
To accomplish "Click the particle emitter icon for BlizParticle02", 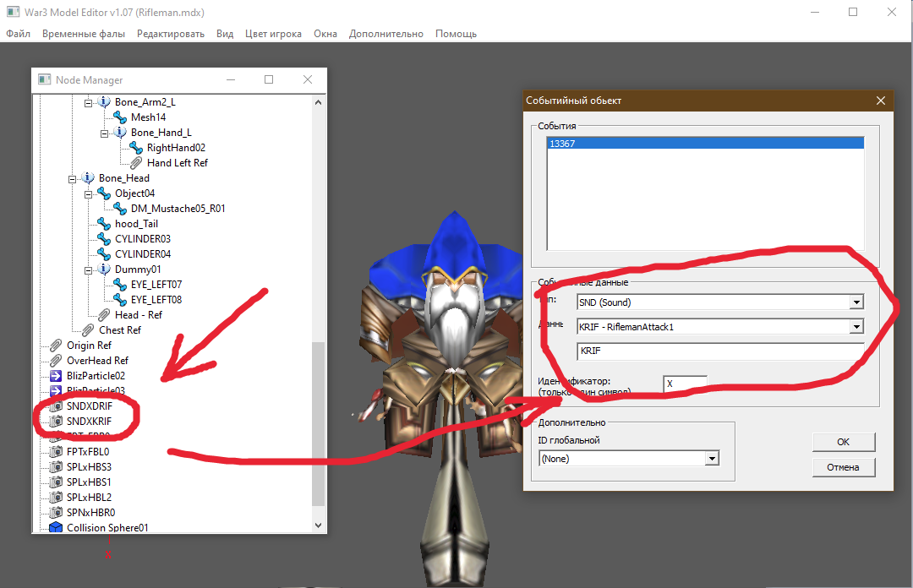I will coord(56,375).
